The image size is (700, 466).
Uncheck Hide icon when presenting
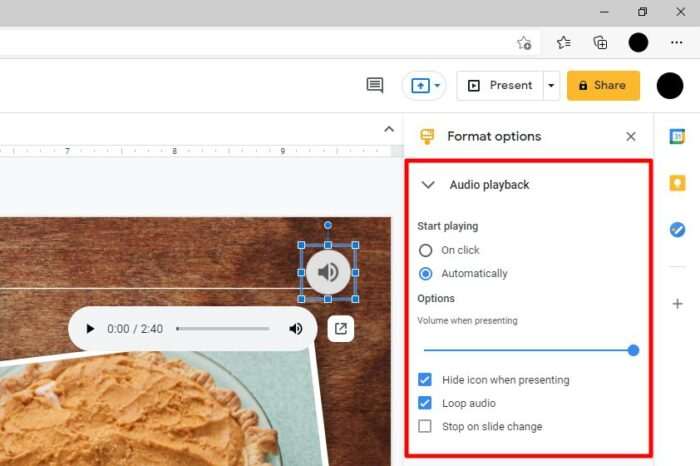425,380
